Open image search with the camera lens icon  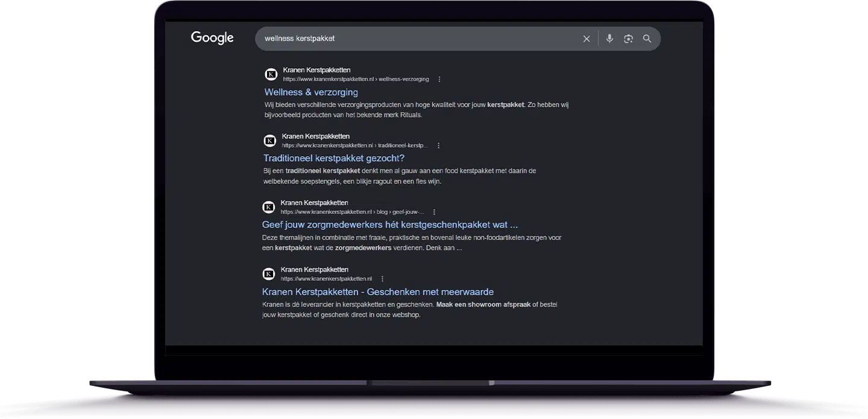628,39
